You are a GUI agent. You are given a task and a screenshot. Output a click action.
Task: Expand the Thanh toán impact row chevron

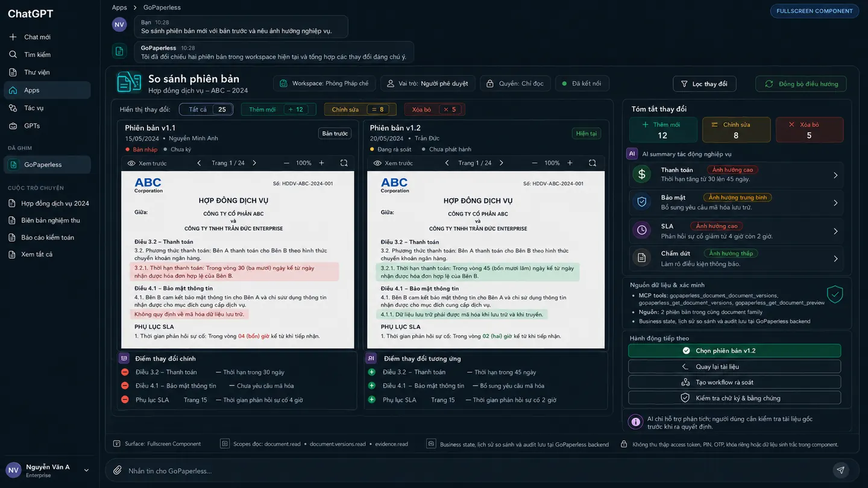point(835,175)
